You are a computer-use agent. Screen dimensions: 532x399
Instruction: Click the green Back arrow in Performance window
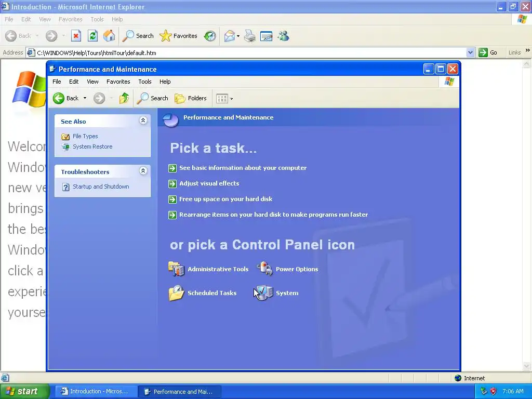point(59,98)
